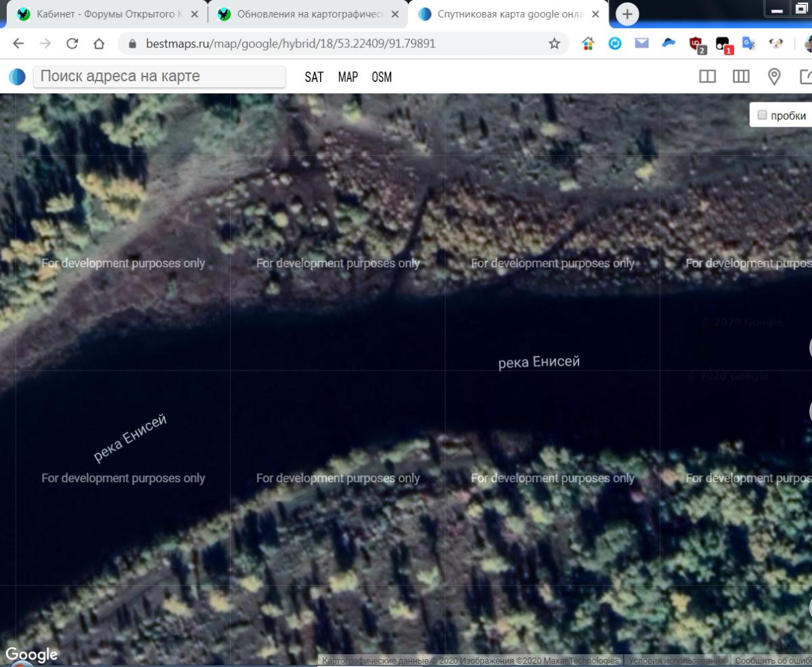Click the bestmaps logo in the site toolbar
The width and height of the screenshot is (812, 667).
tap(17, 77)
